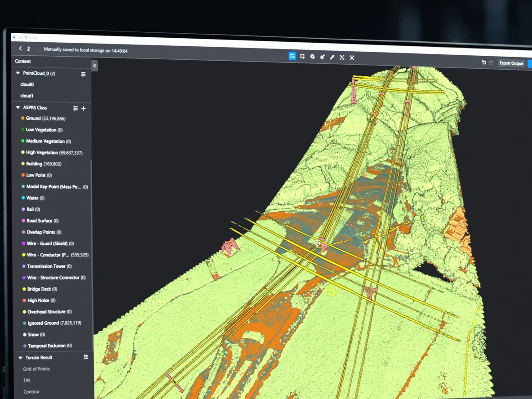The width and height of the screenshot is (532, 399).
Task: Collapse the ASPRS Class section
Action: point(18,107)
